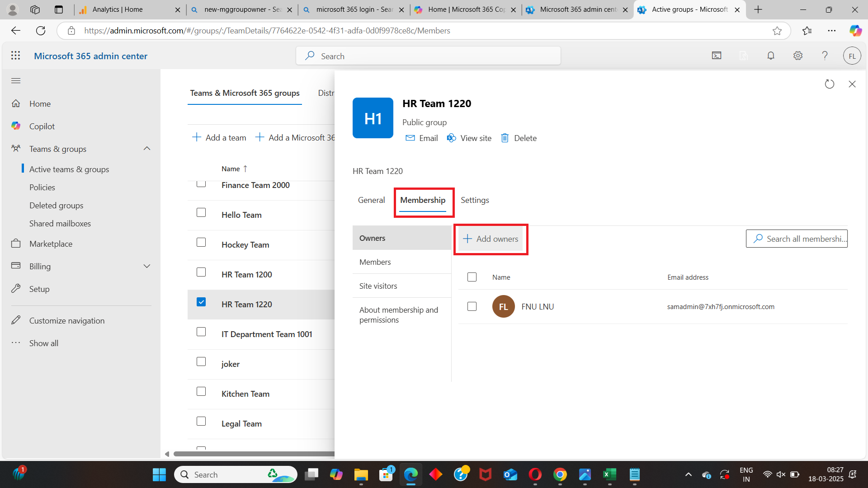
Task: Select the Legal Team checkbox
Action: [x=201, y=421]
